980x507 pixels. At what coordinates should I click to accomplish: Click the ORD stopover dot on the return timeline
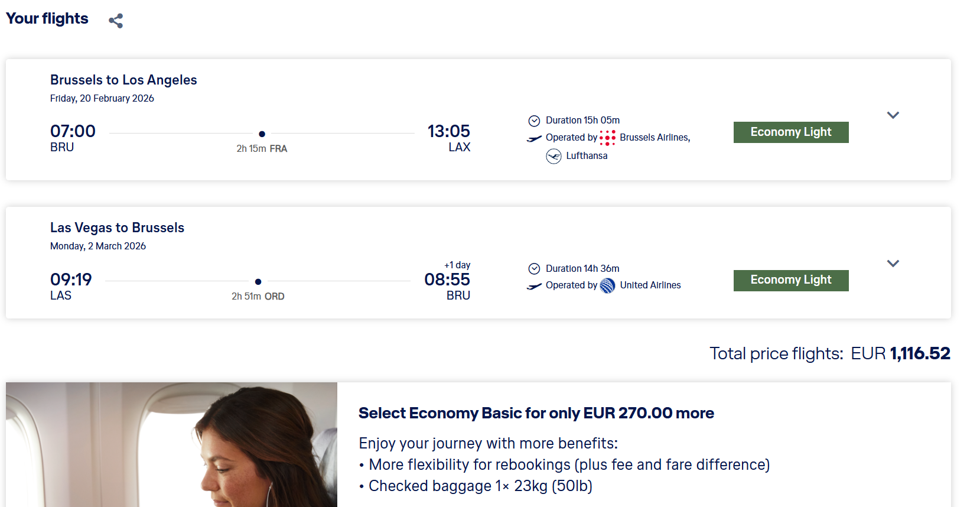pyautogui.click(x=258, y=282)
